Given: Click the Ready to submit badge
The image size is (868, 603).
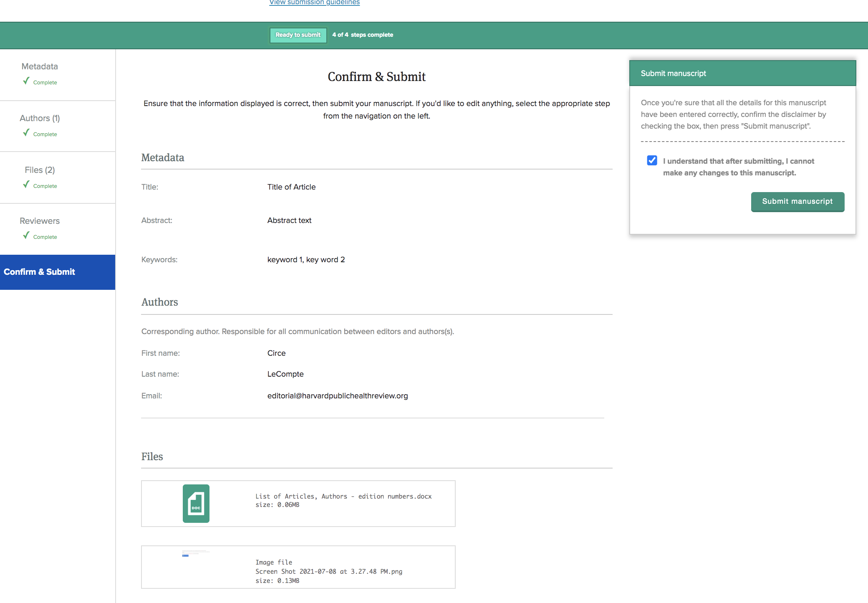Looking at the screenshot, I should click(x=298, y=35).
